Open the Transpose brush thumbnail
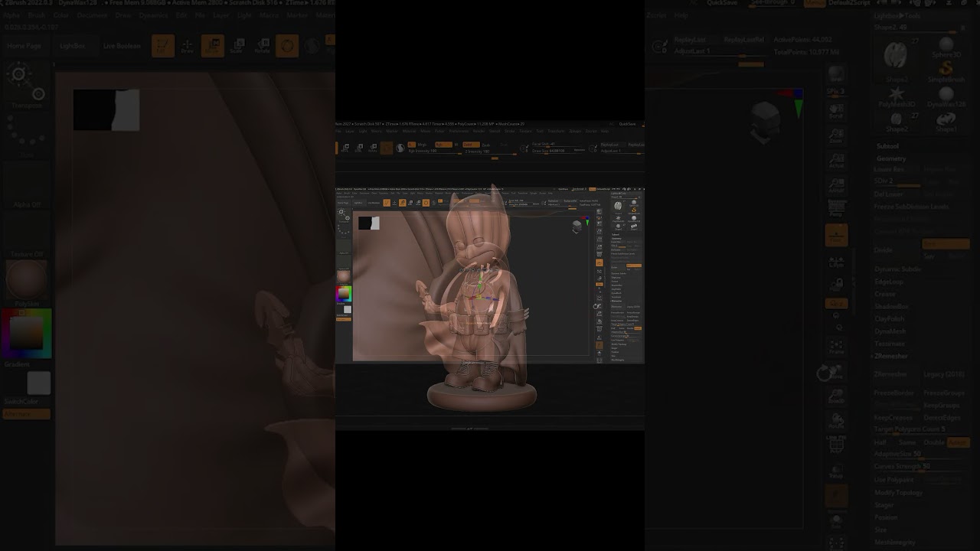Screen dimensions: 980x551 tap(27, 84)
